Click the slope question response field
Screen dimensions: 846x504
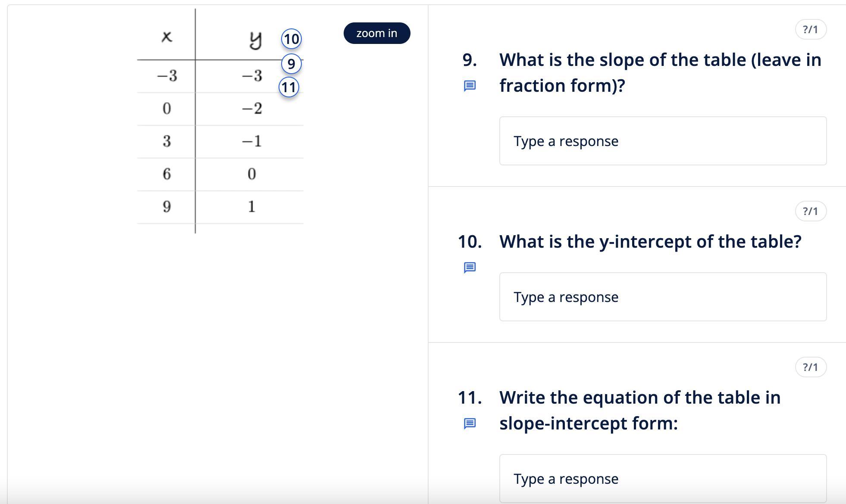(662, 141)
